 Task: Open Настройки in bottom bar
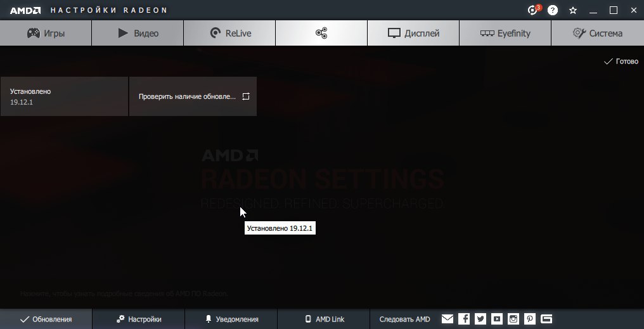(x=139, y=319)
